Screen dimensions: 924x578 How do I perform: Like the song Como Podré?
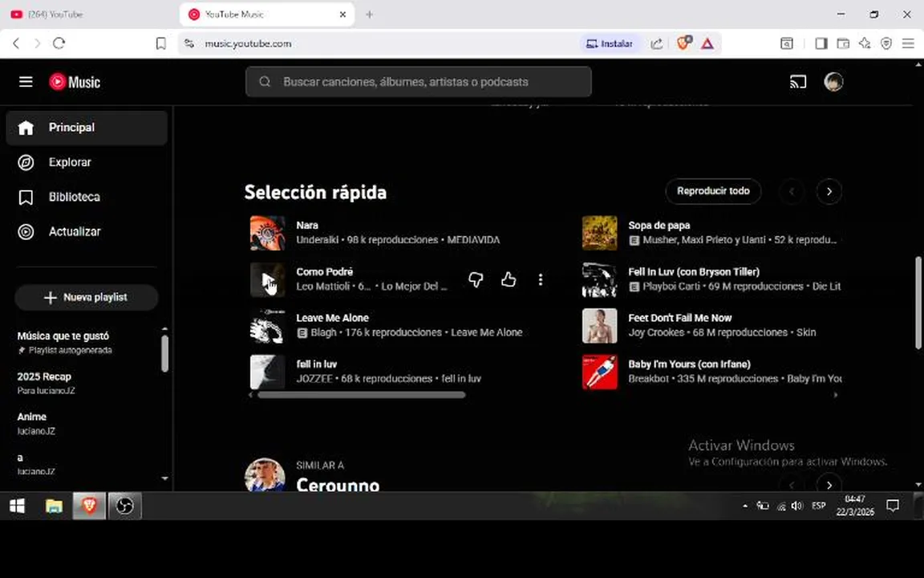(x=508, y=279)
